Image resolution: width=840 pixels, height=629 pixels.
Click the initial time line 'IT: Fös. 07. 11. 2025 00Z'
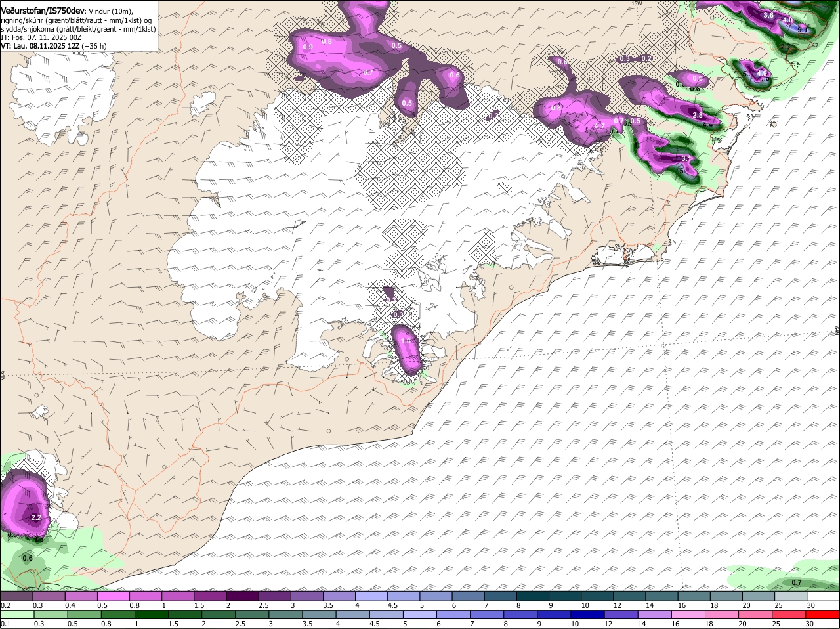pos(41,37)
